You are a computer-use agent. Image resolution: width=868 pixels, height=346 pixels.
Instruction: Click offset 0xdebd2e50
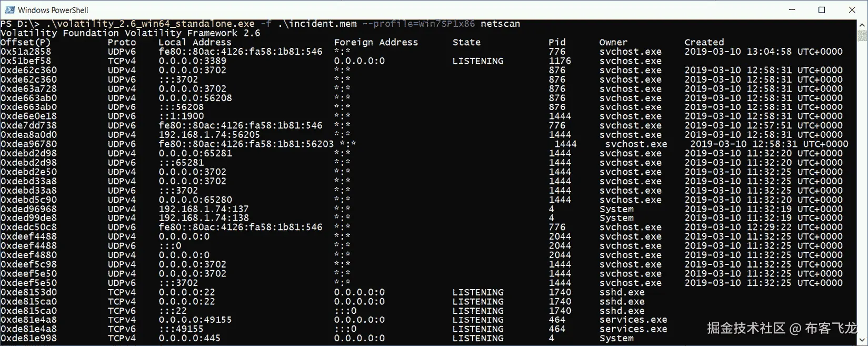click(x=28, y=172)
